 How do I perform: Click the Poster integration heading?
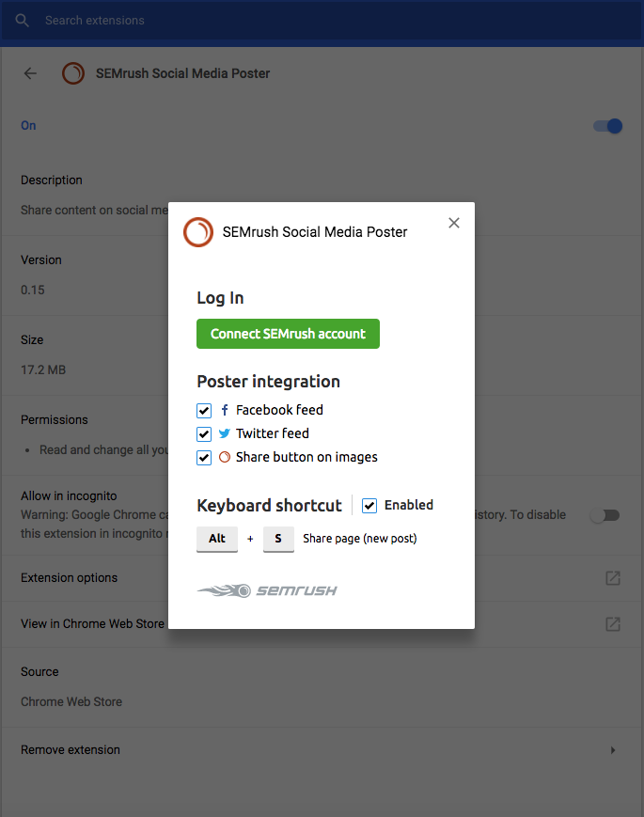pyautogui.click(x=268, y=382)
